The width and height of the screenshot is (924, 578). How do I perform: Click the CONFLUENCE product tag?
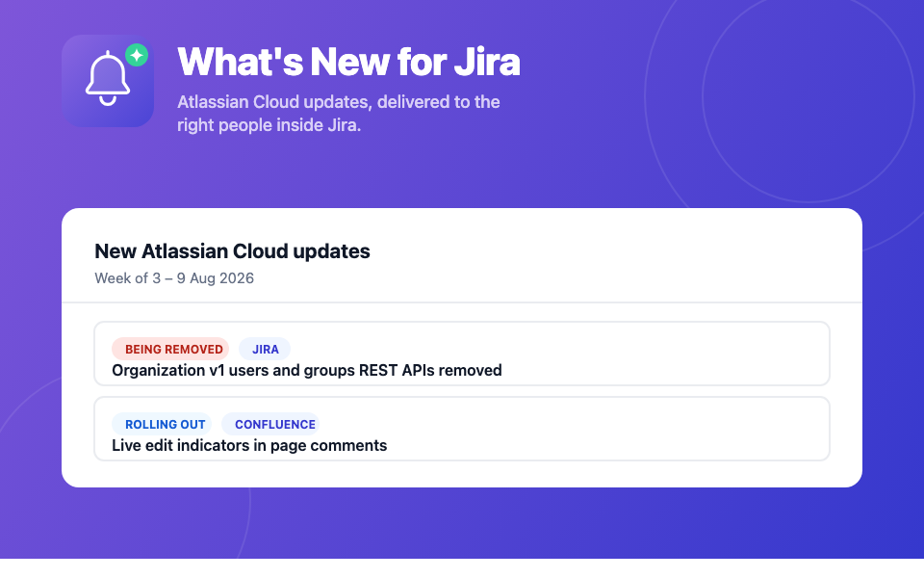(x=271, y=424)
